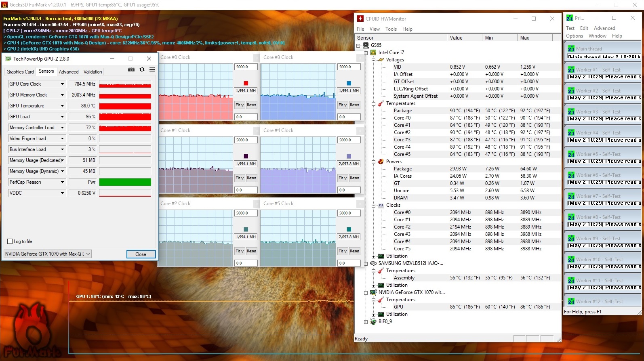Expand the BIF0_9 tree node
This screenshot has width=644, height=361.
pos(366,322)
